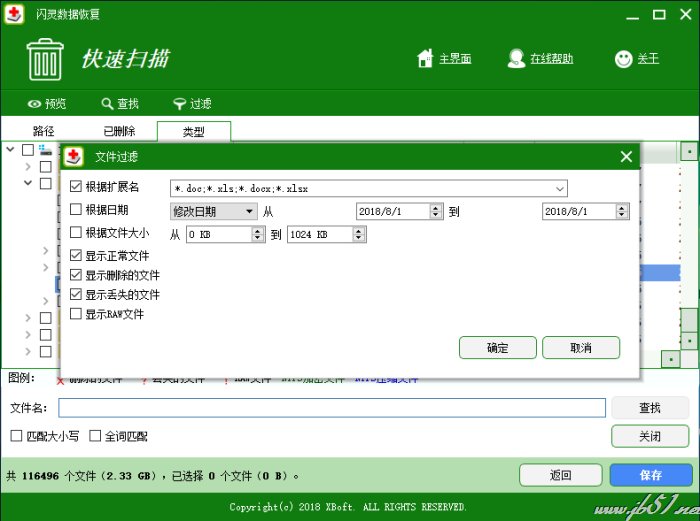
Task: Click the 1024 KB size stepper arrows
Action: (358, 234)
